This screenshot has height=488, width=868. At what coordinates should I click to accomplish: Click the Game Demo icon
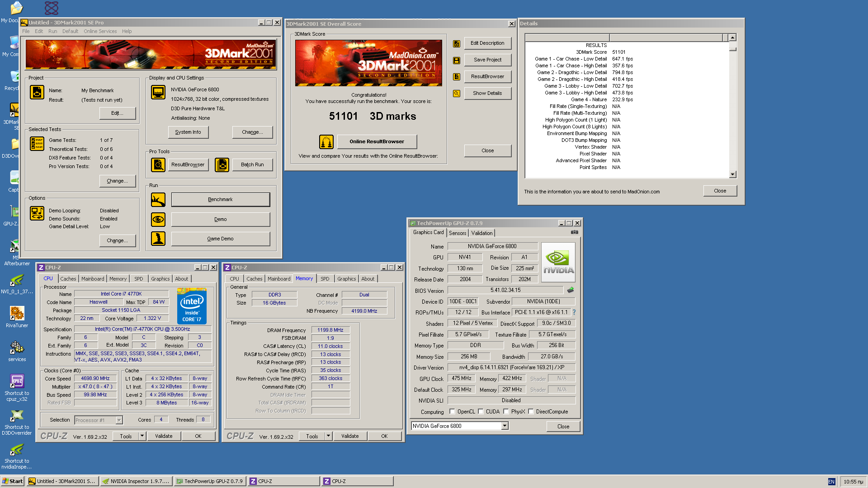coord(158,239)
